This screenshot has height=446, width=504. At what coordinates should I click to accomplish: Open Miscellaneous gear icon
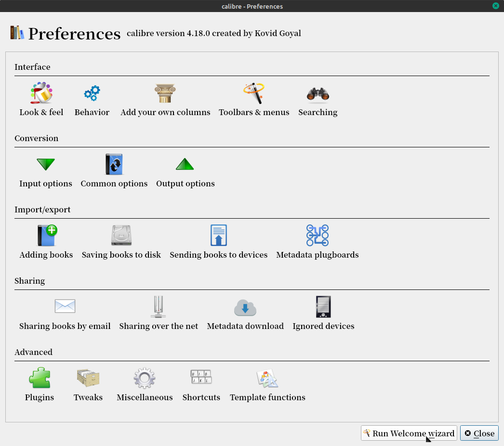tap(145, 378)
